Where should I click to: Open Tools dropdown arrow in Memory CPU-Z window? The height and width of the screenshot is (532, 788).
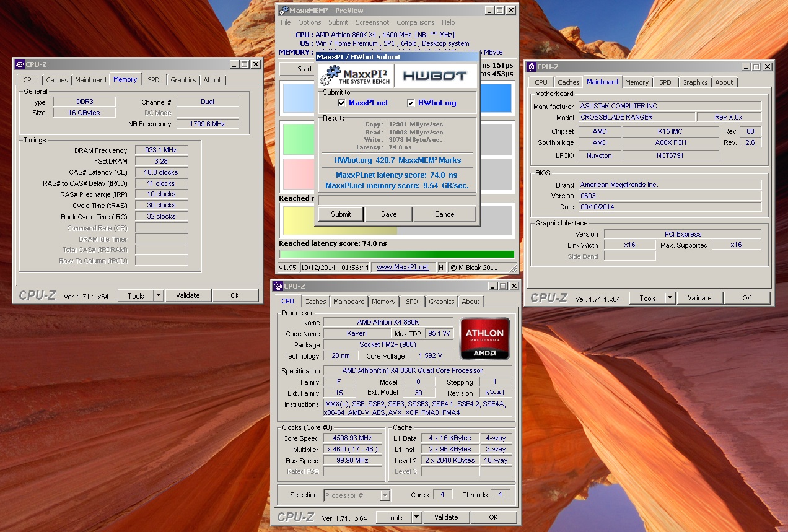click(x=158, y=295)
